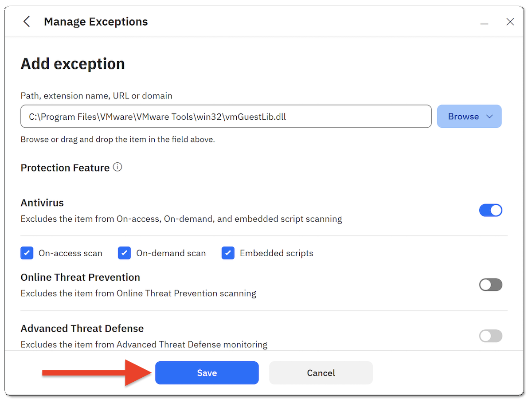This screenshot has width=532, height=403.
Task: Uncheck the On-demand scan checkbox
Action: pos(124,253)
